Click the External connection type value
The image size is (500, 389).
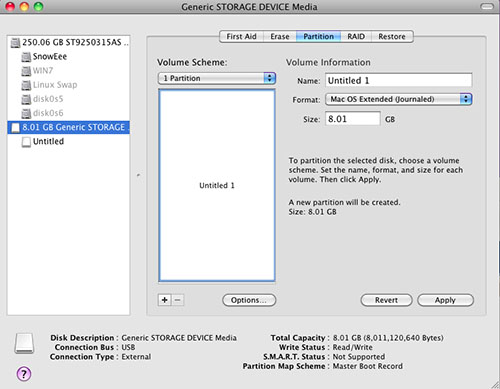pyautogui.click(x=136, y=357)
